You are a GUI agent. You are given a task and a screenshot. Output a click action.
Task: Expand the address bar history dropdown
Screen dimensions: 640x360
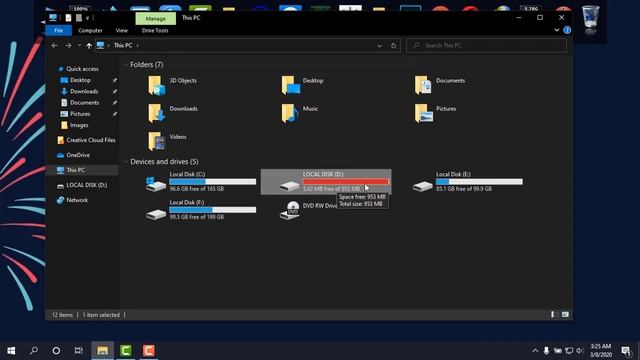[380, 46]
